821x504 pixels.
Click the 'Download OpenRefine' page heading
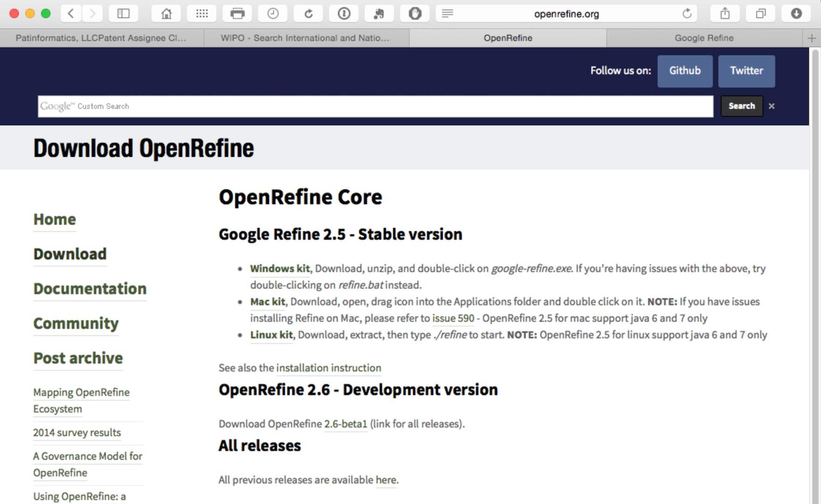144,148
